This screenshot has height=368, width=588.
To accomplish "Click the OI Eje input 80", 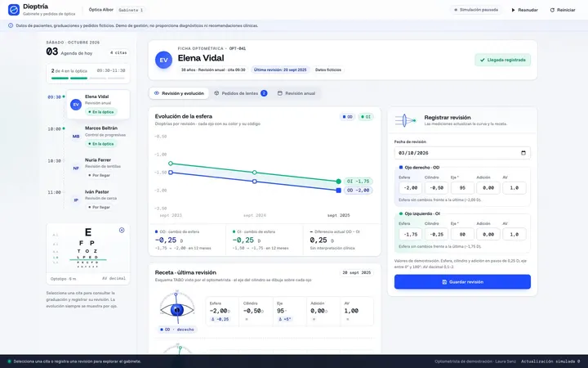I will (x=462, y=234).
